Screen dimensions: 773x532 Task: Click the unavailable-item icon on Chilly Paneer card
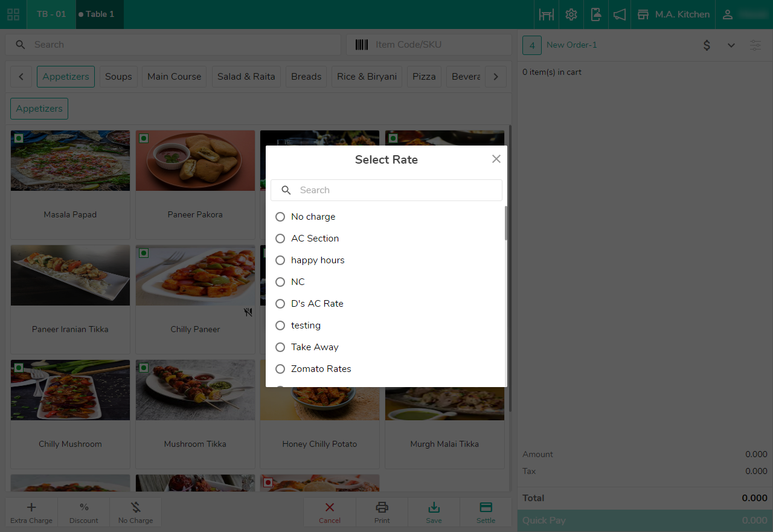pyautogui.click(x=248, y=312)
